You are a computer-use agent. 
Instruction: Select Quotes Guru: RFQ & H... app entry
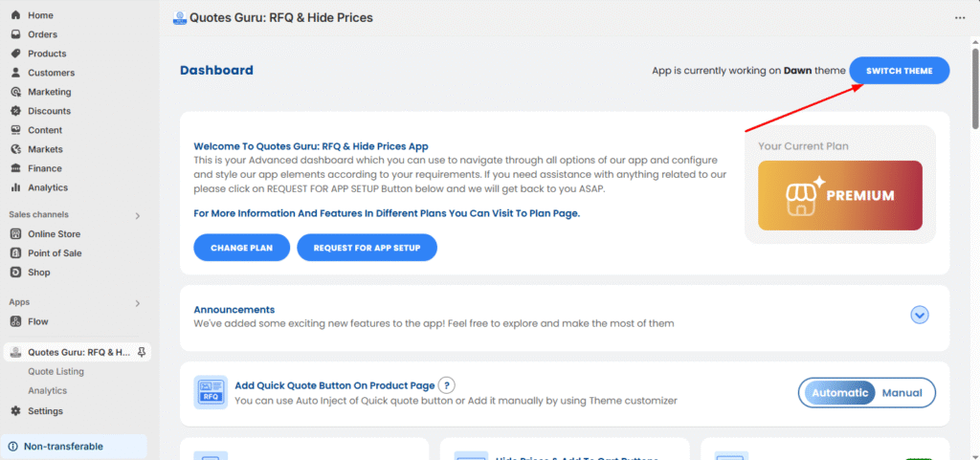(78, 352)
